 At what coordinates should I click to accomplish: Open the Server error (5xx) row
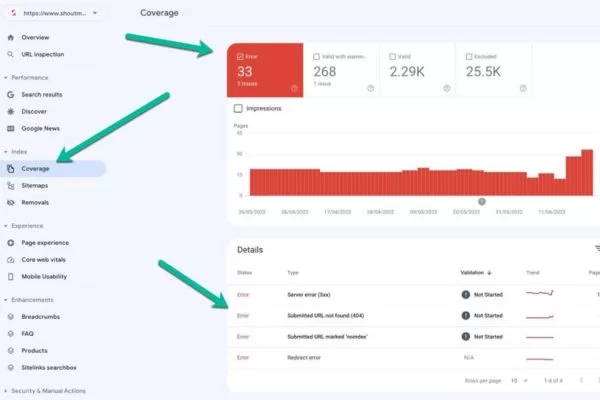tap(414, 294)
